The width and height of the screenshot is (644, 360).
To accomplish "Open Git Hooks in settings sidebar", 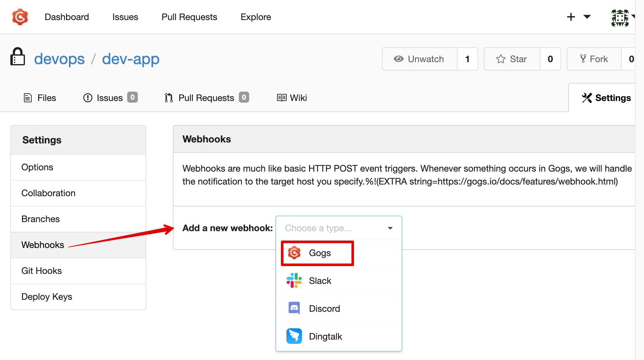I will point(78,271).
